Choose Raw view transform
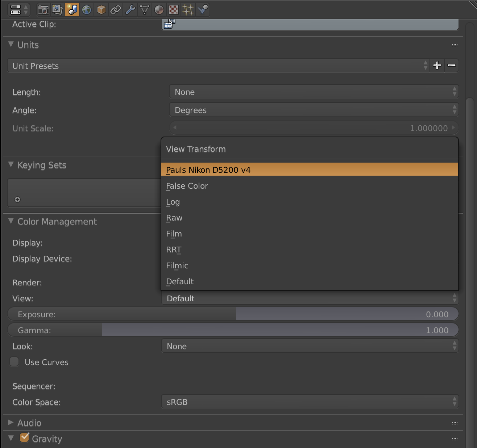This screenshot has width=477, height=448. click(310, 218)
